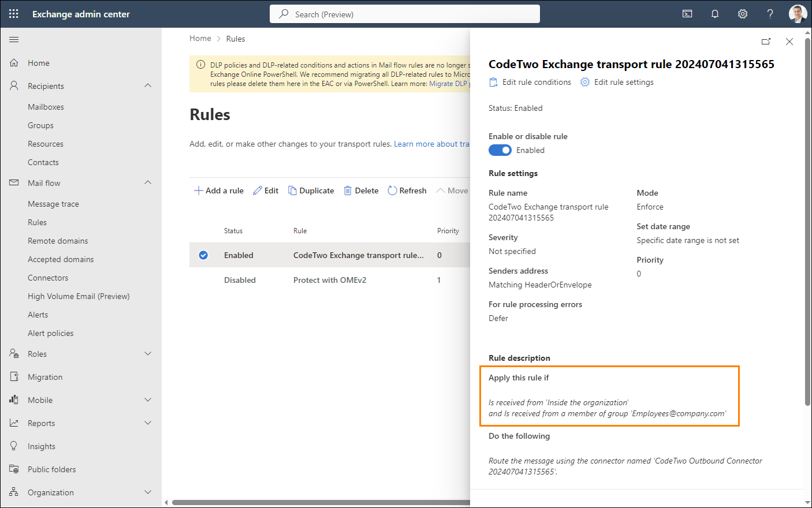Open help question mark icon
Image resolution: width=812 pixels, height=508 pixels.
770,14
